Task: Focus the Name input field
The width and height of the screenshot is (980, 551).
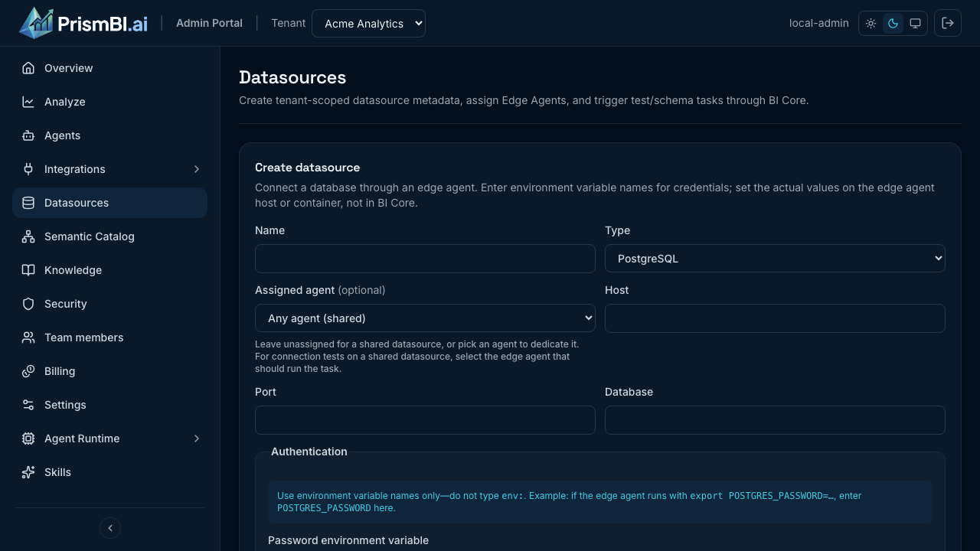Action: pos(425,259)
